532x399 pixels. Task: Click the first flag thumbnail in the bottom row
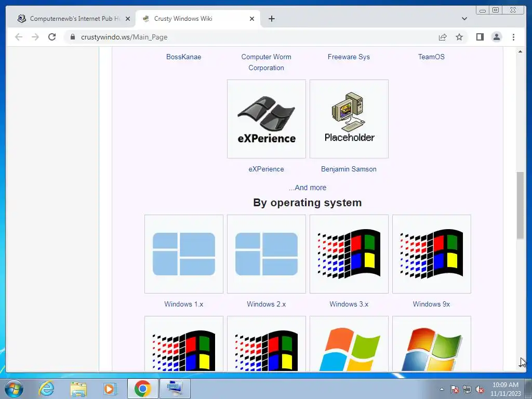point(183,344)
